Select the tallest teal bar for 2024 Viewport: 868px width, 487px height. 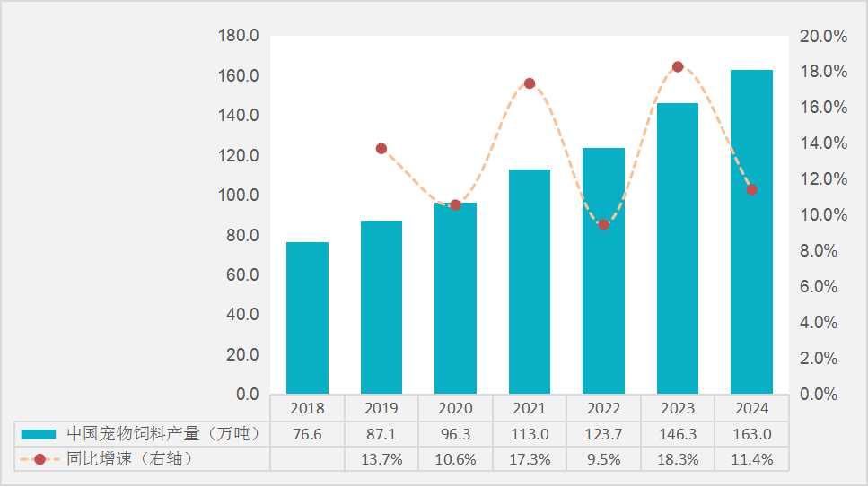click(751, 231)
